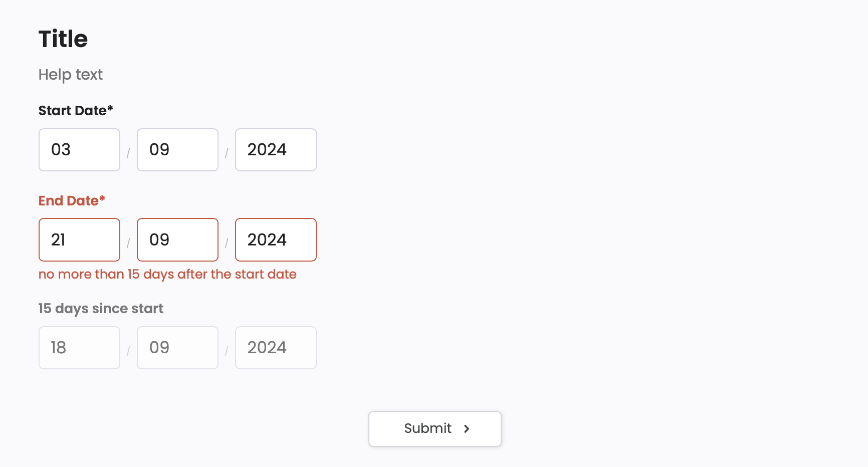Click the red End Date label
868x467 pixels.
(x=72, y=201)
